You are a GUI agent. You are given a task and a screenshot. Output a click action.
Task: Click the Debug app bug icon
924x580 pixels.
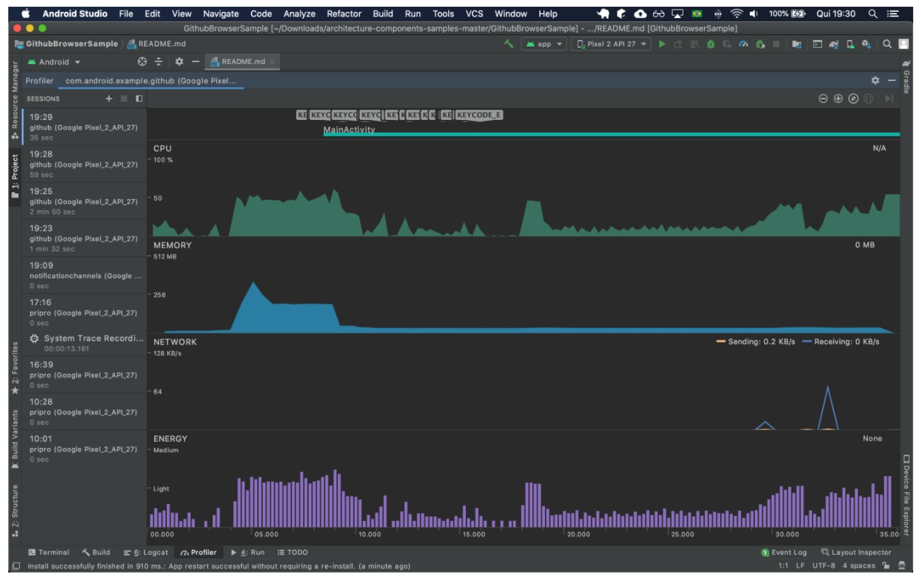tap(711, 44)
